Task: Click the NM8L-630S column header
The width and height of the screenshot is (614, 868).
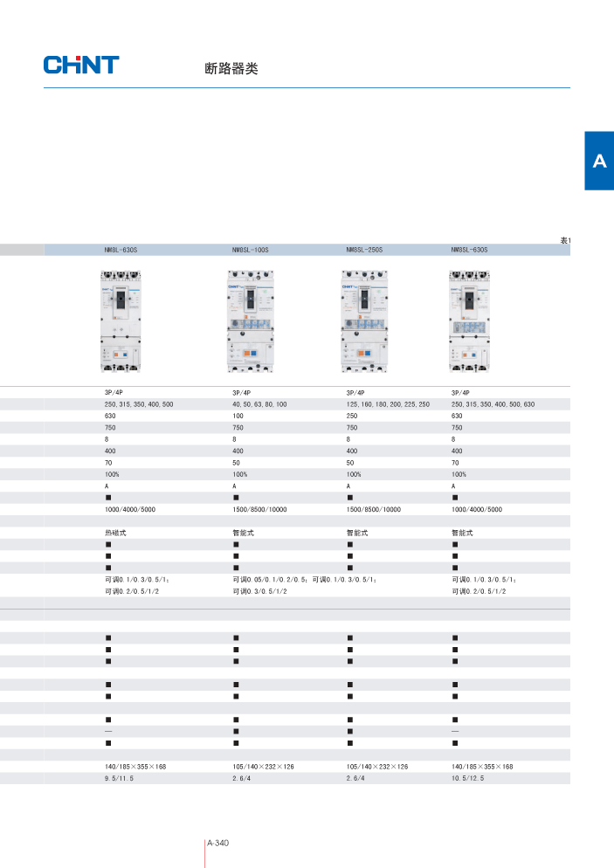Action: point(121,250)
